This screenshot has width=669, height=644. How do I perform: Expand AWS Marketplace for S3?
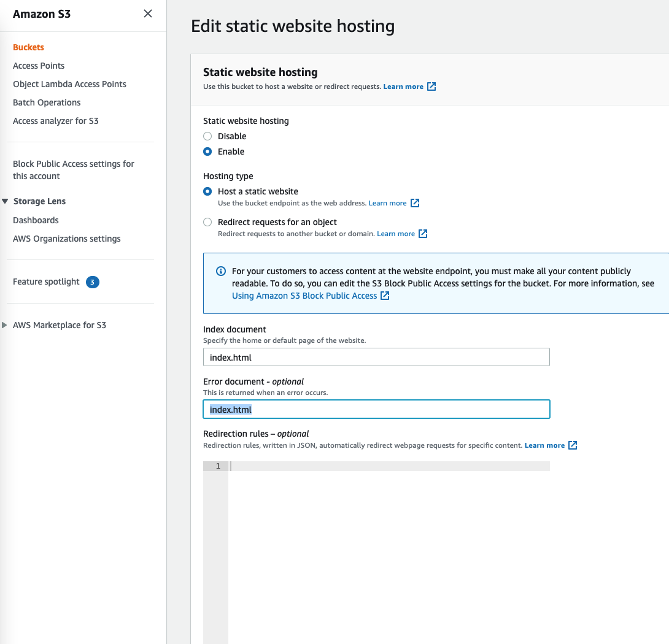[6, 325]
